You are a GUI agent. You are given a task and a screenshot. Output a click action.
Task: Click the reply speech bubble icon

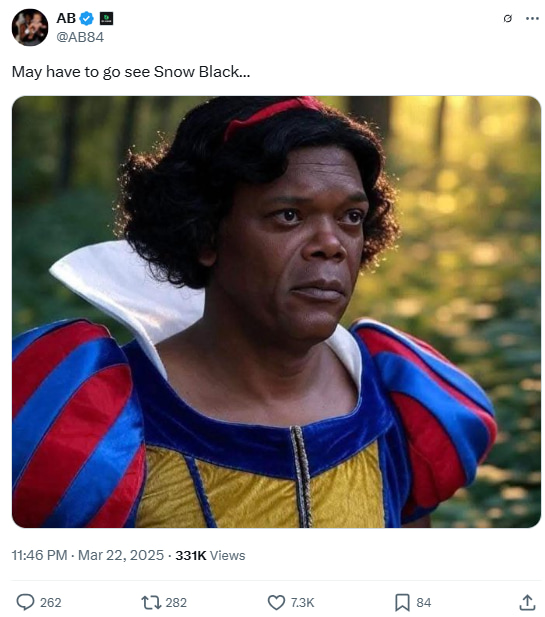[x=25, y=602]
